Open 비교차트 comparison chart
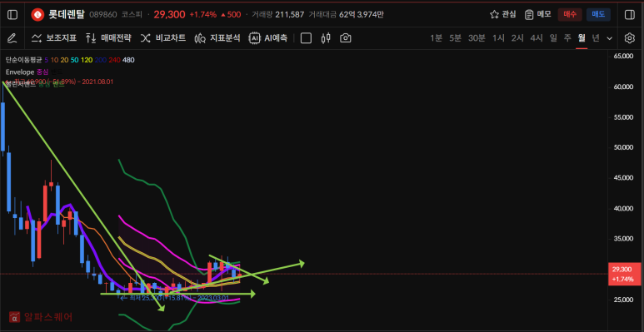644x332 pixels. point(163,38)
